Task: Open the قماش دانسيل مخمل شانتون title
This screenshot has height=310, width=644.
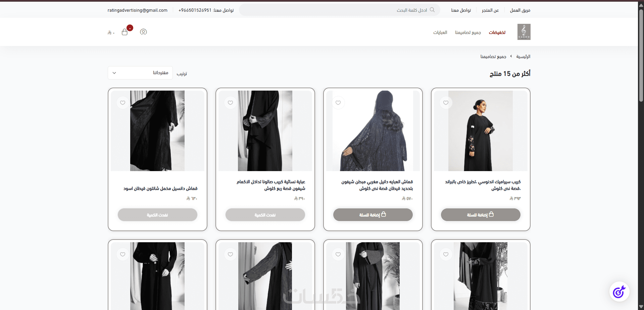Action: [x=160, y=189]
